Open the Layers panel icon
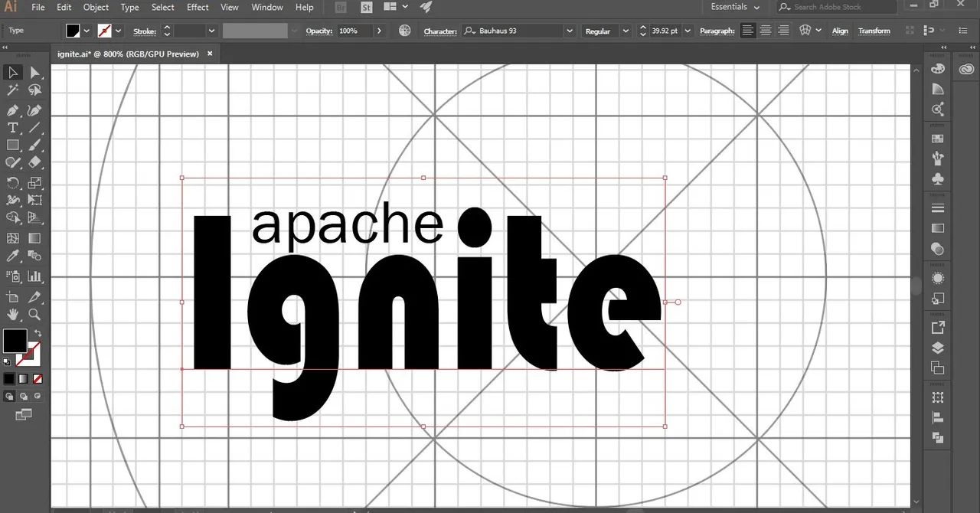The height and width of the screenshot is (513, 980). click(938, 348)
